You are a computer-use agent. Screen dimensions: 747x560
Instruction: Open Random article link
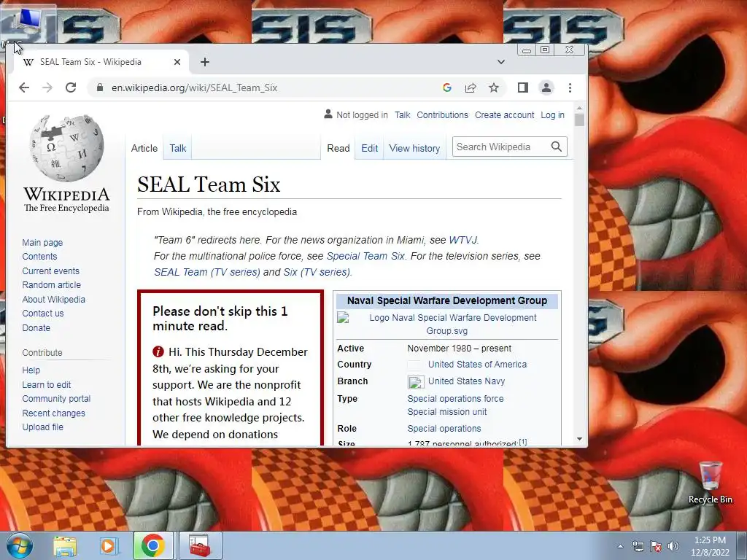click(x=52, y=285)
